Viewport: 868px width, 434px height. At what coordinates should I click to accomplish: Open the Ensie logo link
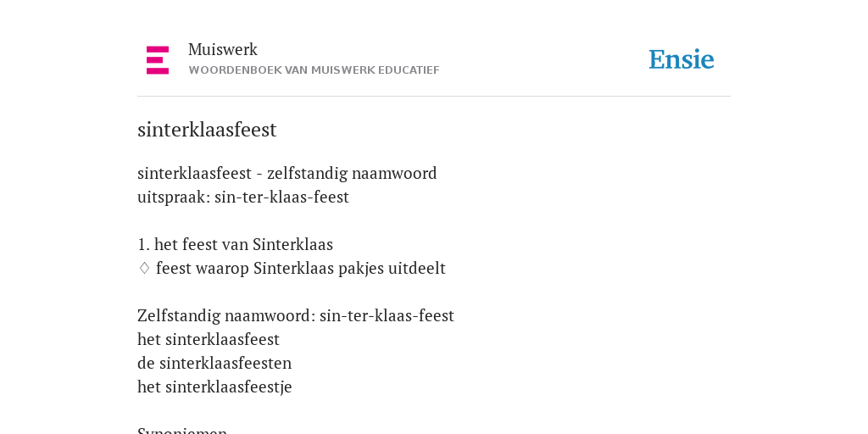[682, 59]
